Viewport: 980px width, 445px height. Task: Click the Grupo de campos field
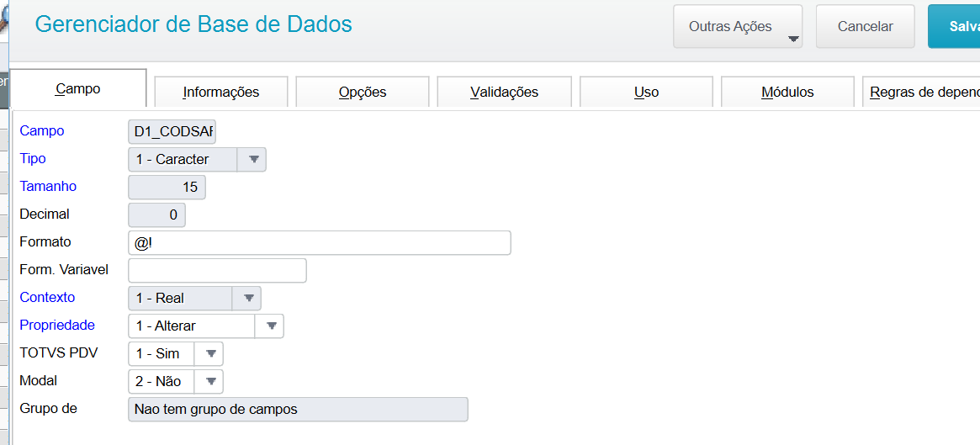coord(298,410)
